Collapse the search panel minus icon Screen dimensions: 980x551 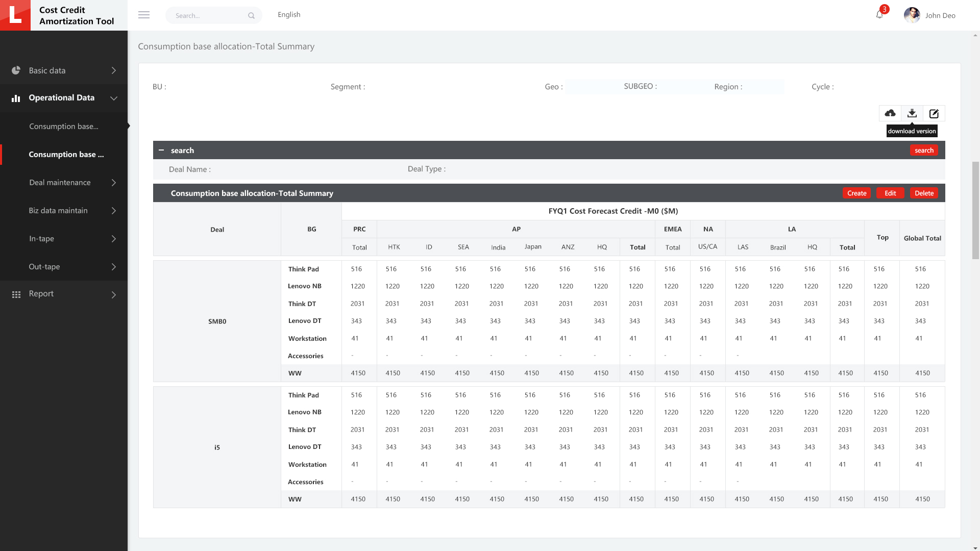click(x=161, y=150)
